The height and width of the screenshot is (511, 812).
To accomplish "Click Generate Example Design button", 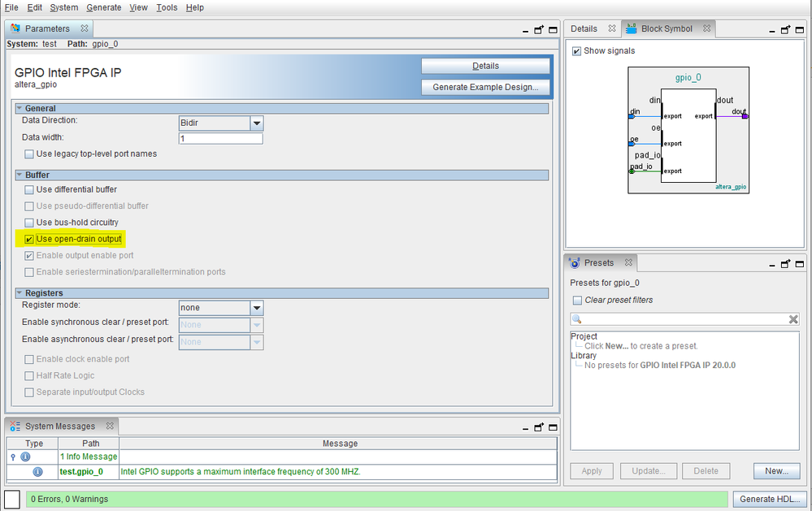I will tap(485, 87).
